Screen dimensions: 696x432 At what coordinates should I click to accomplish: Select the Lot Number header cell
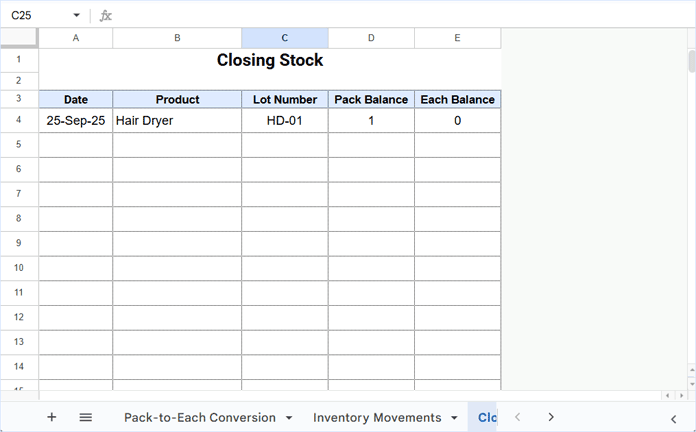coord(285,99)
